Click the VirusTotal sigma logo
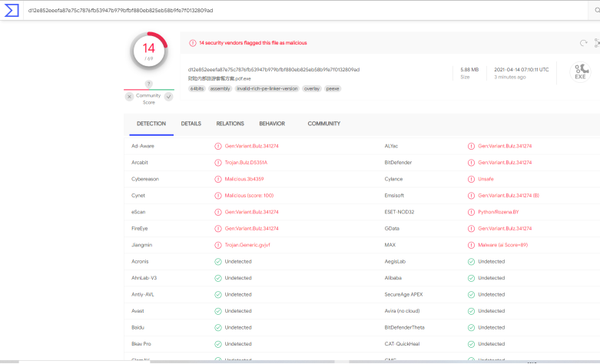600x364 pixels. [12, 10]
